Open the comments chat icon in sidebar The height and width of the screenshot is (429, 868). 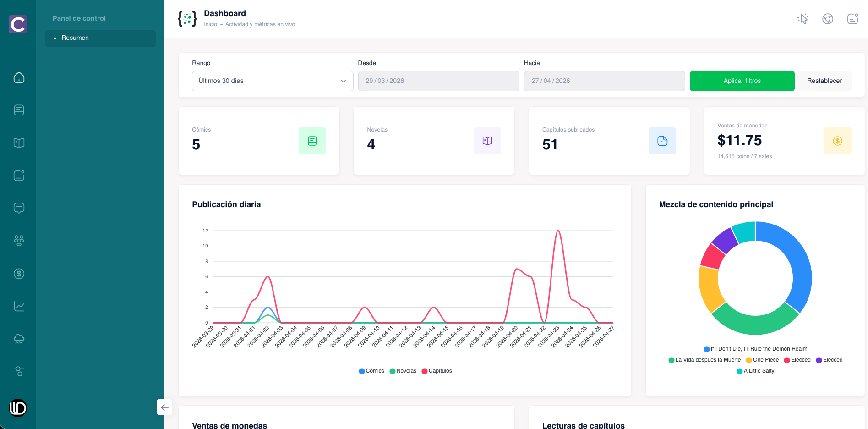[19, 208]
